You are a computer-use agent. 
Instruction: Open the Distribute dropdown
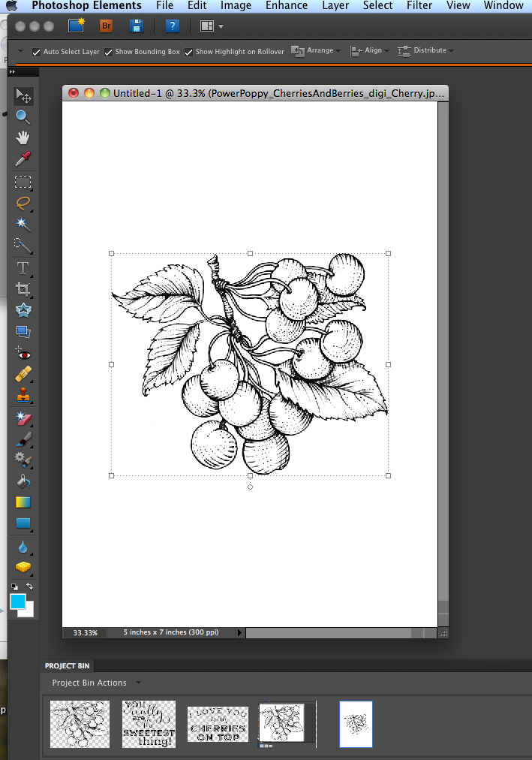(425, 50)
